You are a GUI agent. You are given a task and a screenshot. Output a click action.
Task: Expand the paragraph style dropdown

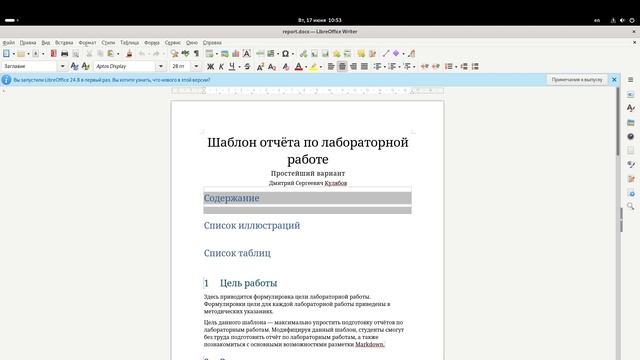[62, 66]
